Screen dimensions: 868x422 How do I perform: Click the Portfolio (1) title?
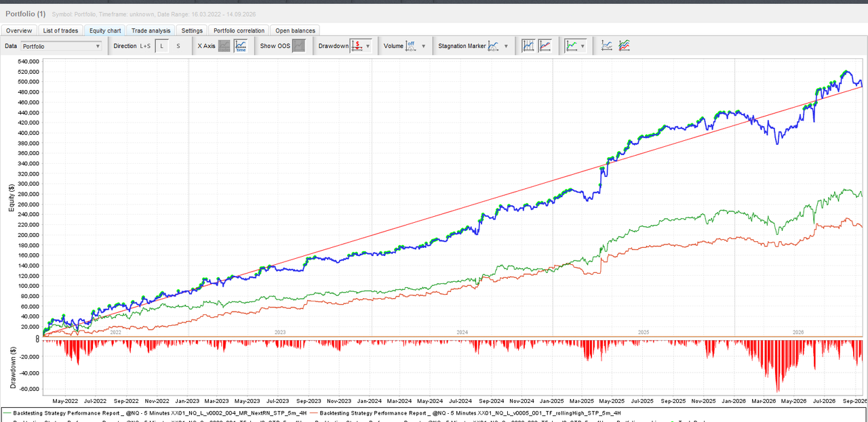[26, 14]
